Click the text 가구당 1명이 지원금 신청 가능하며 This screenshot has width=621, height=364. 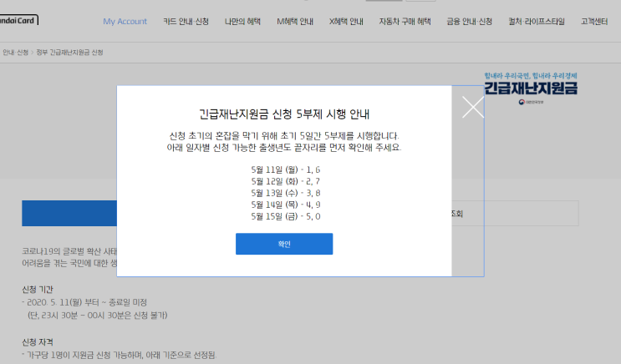[84, 355]
